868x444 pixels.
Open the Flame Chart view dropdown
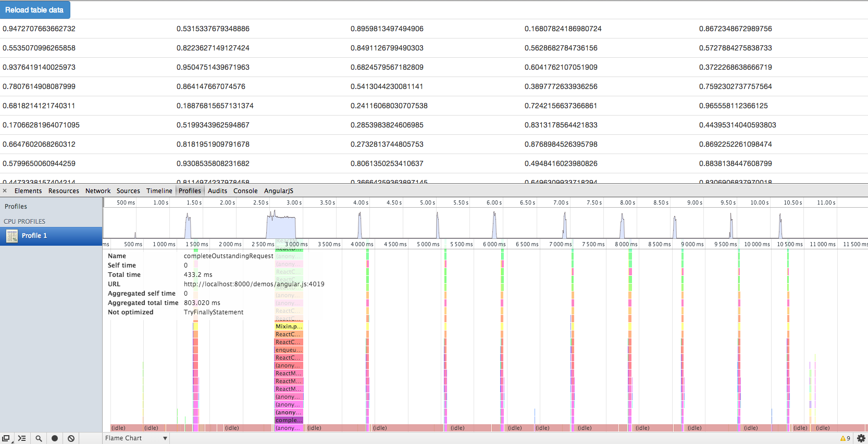click(136, 438)
